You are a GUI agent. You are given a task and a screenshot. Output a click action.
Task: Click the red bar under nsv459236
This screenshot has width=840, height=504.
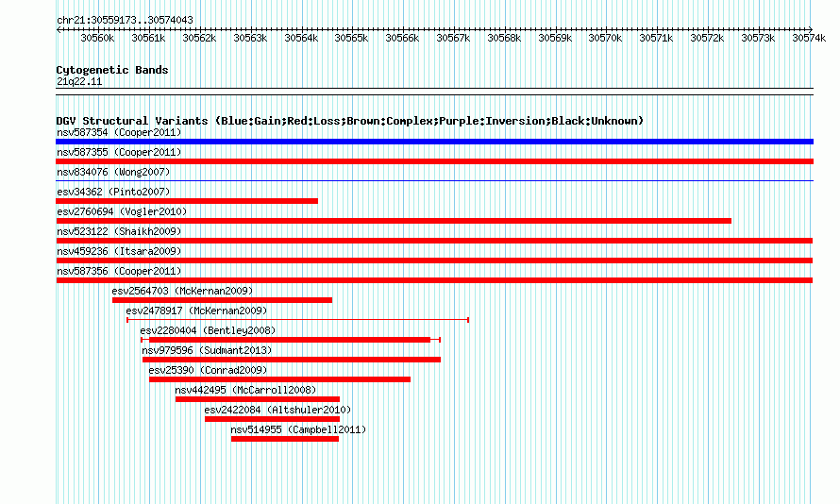coord(434,260)
